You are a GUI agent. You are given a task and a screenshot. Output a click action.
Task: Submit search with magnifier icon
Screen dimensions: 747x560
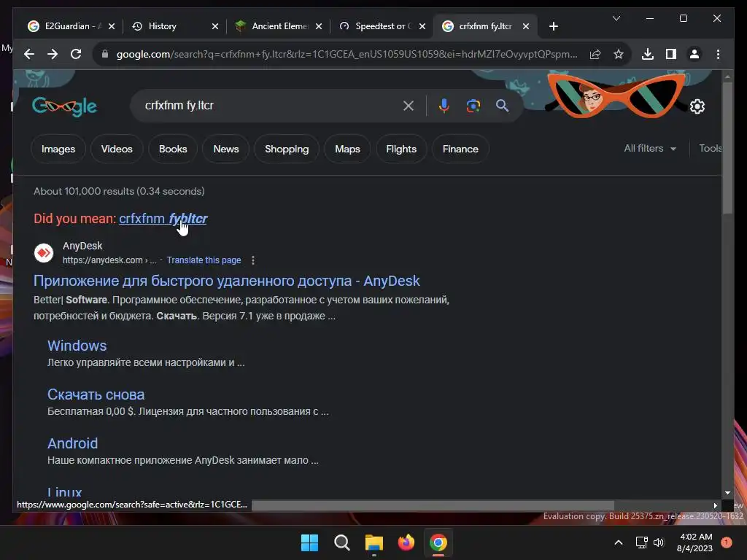pyautogui.click(x=502, y=106)
